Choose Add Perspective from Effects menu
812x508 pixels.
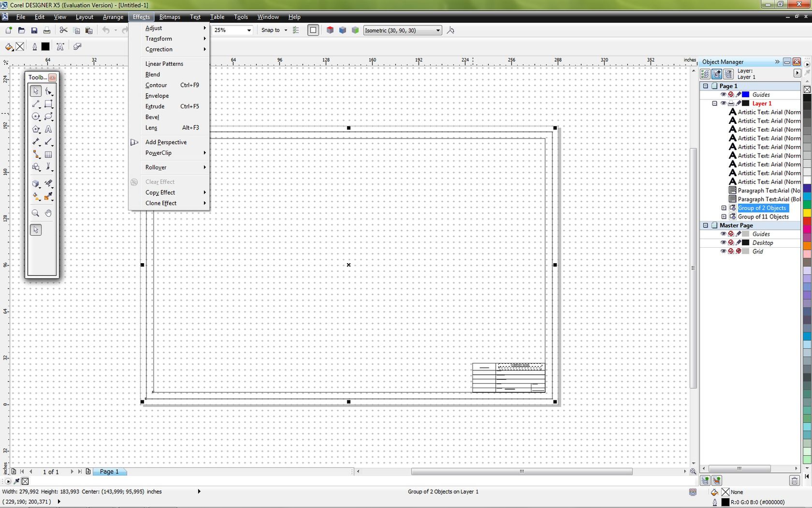(x=169, y=142)
